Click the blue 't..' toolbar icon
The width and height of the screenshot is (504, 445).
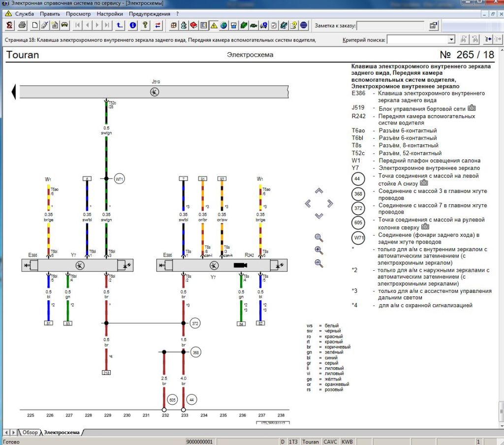[x=120, y=25]
